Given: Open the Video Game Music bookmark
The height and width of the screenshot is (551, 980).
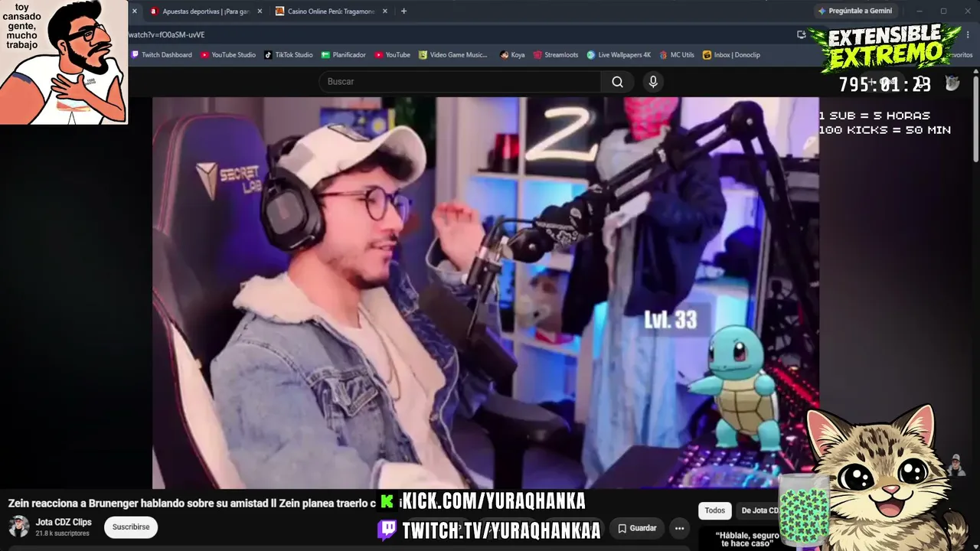Looking at the screenshot, I should click(x=453, y=55).
